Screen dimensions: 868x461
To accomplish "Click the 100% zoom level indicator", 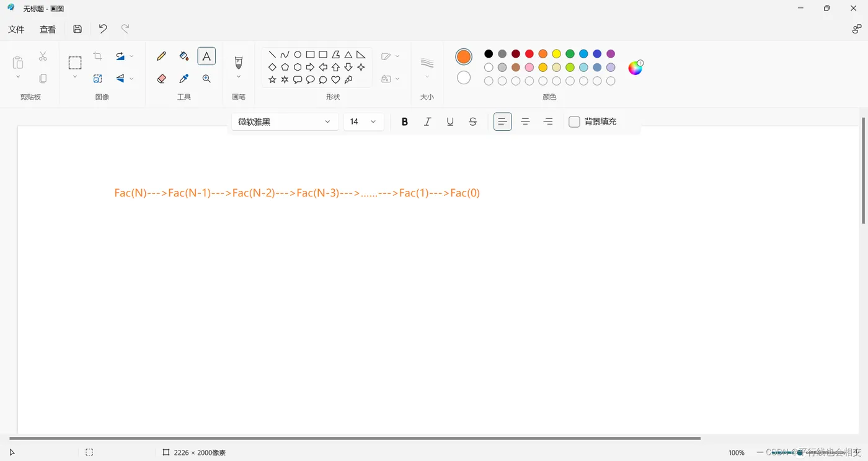I will pos(737,453).
